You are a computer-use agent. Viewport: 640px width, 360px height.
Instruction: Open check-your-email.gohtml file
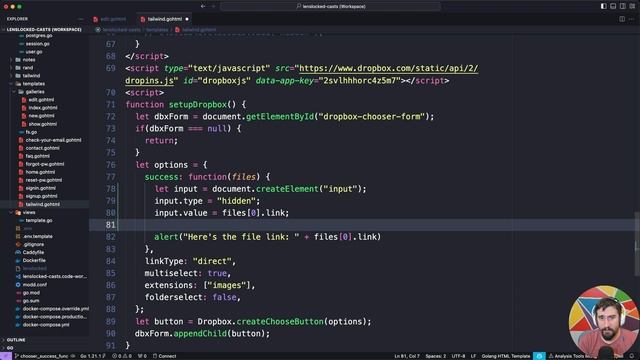(53, 140)
